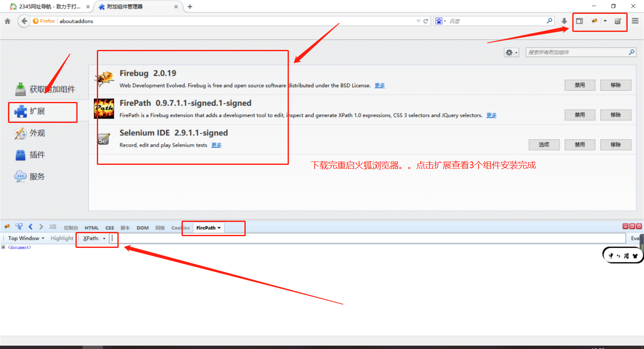Minimize the Firebug panel

(x=626, y=227)
